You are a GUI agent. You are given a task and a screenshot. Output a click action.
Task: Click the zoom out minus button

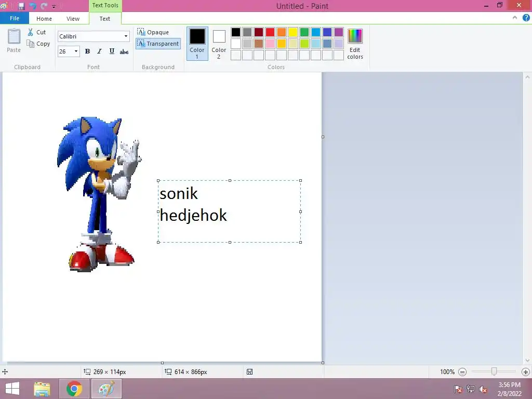coord(462,372)
